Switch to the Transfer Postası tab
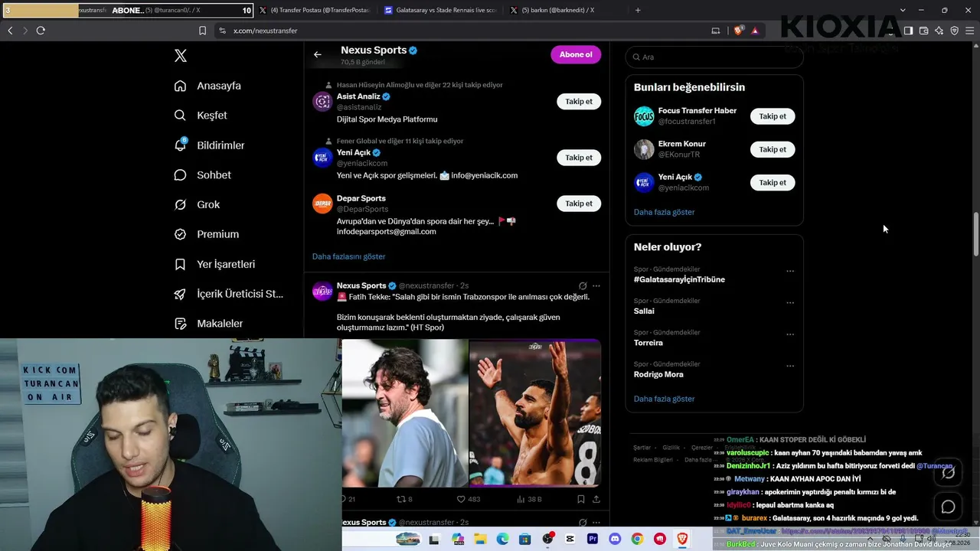This screenshot has width=980, height=551. pos(315,10)
